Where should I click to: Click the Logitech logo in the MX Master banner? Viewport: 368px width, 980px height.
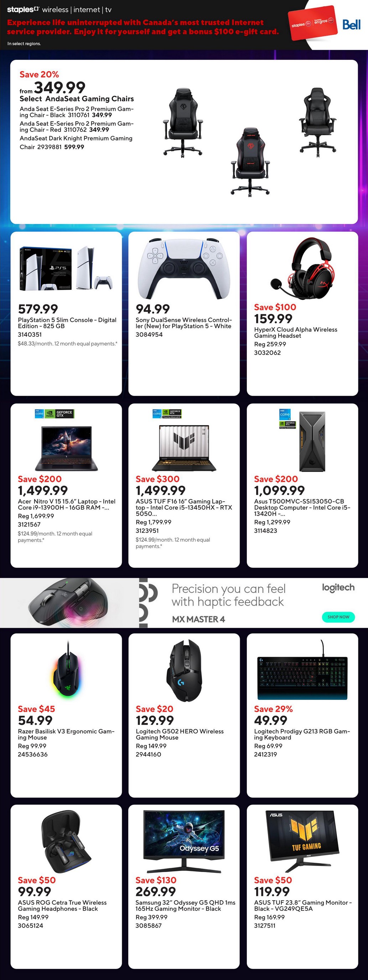click(x=338, y=588)
